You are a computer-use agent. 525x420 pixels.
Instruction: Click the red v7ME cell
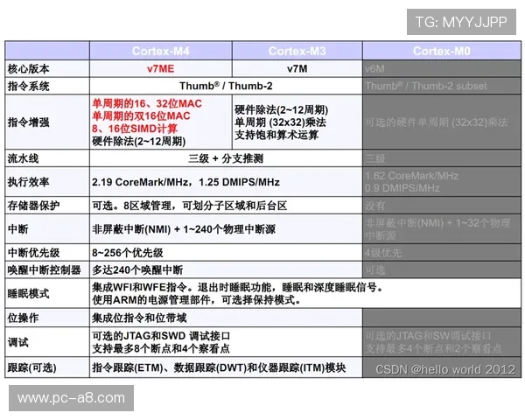(161, 68)
